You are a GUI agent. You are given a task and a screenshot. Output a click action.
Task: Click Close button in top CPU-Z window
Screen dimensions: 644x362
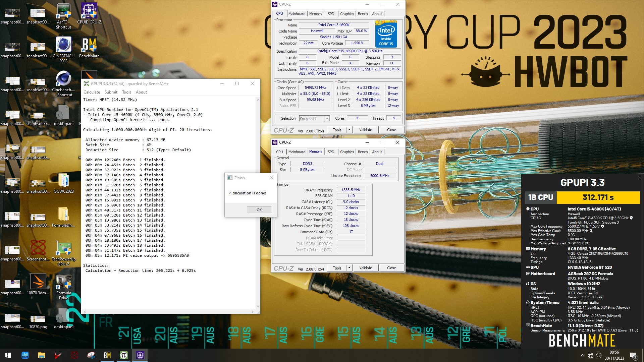pos(391,130)
